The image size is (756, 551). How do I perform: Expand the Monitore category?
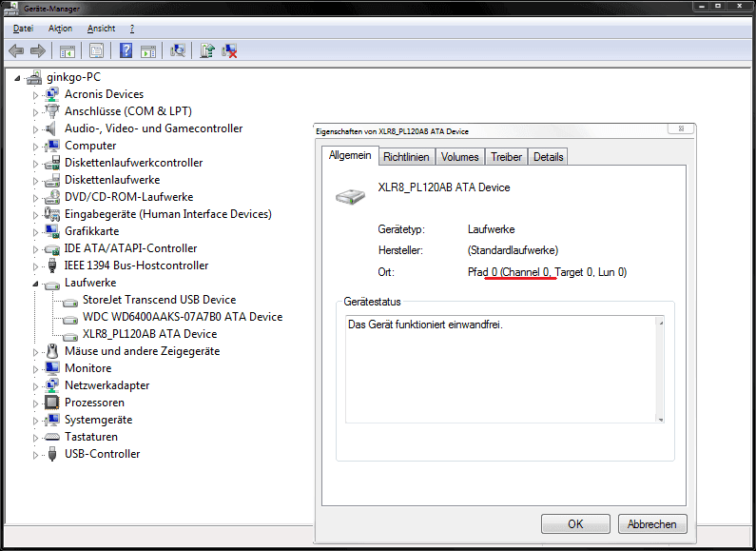(35, 369)
